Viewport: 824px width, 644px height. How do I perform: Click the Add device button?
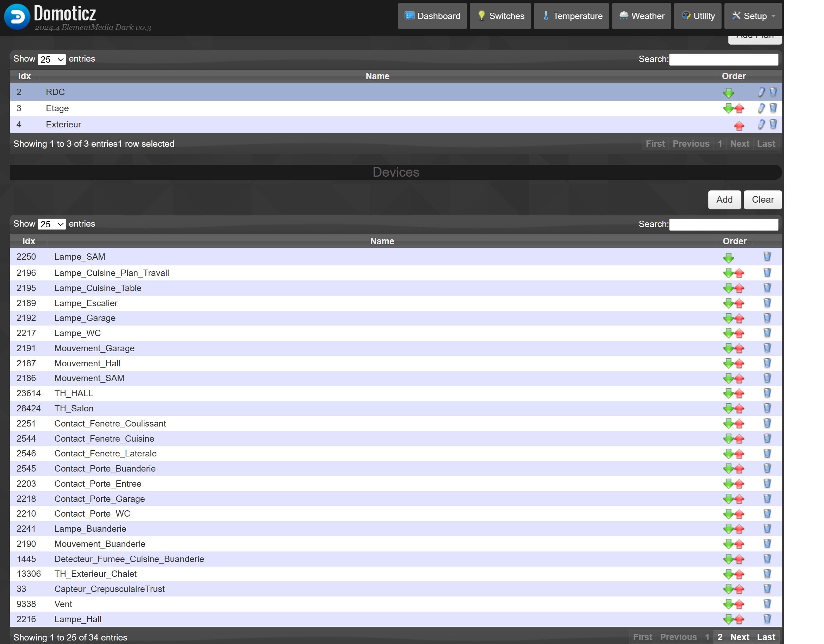tap(724, 200)
